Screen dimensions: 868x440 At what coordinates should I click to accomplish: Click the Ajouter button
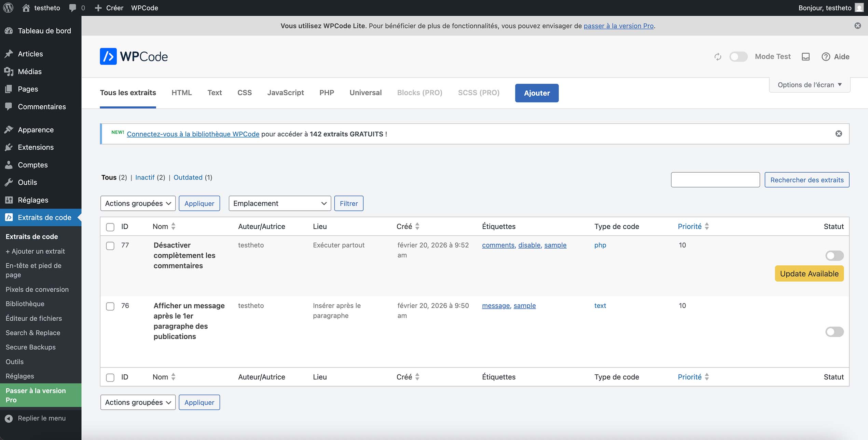pos(537,93)
